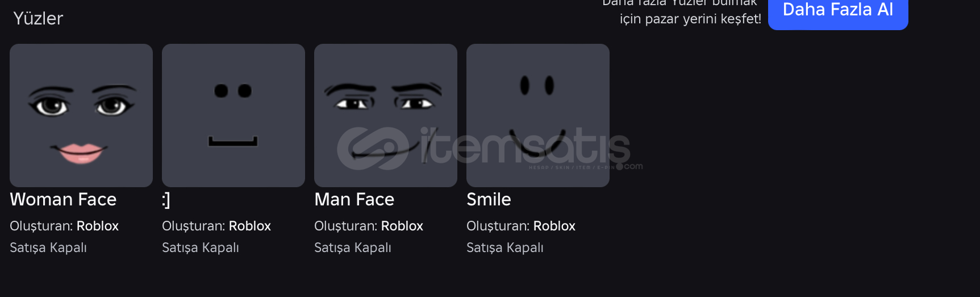980x297 pixels.
Task: Click the Yüzler section heading
Action: tap(38, 19)
